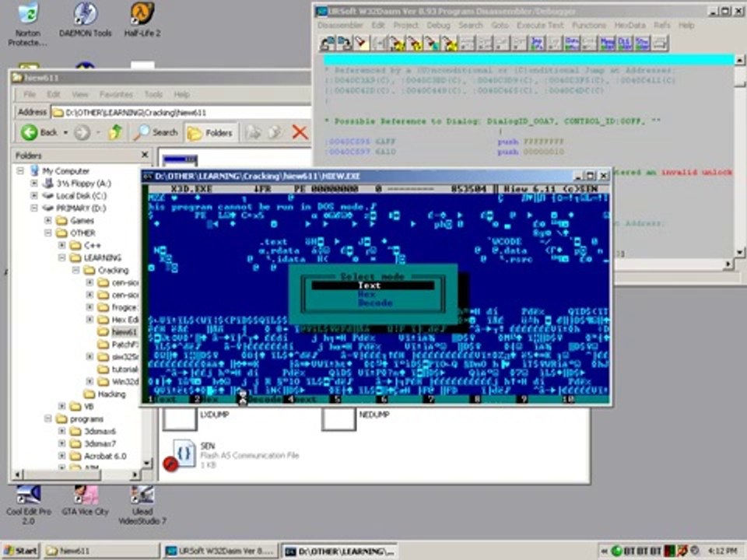Collapse the OTHER folder node
The image size is (747, 560).
47,233
